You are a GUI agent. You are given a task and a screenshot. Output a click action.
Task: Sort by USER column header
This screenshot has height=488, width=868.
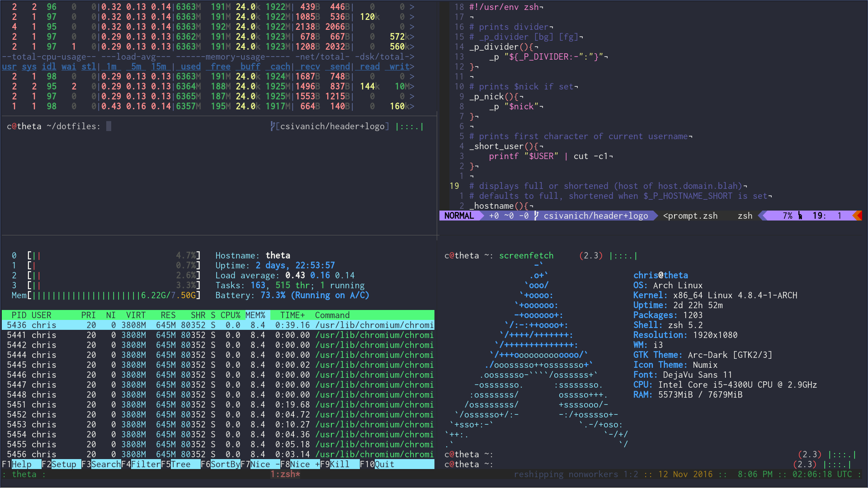[x=42, y=315]
